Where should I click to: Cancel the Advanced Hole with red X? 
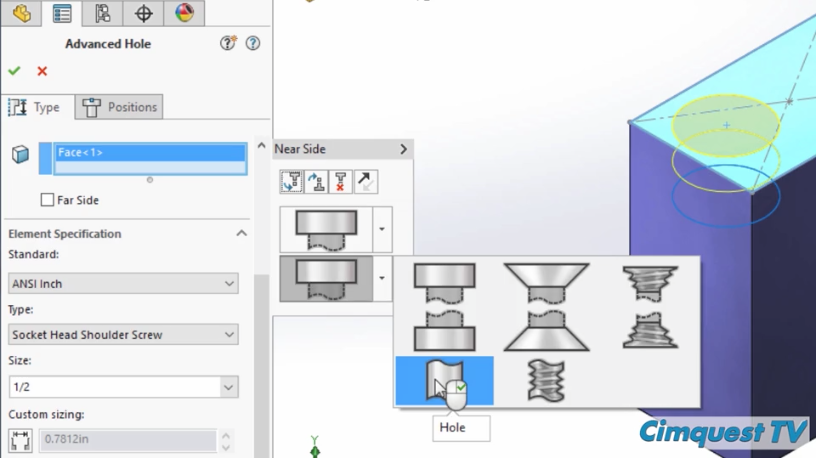coord(42,71)
